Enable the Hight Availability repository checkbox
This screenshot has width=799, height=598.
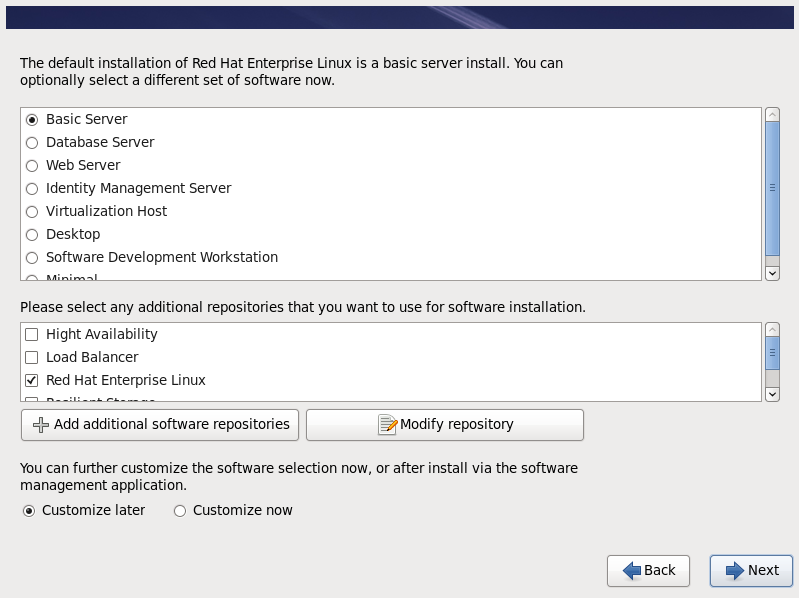pyautogui.click(x=32, y=334)
